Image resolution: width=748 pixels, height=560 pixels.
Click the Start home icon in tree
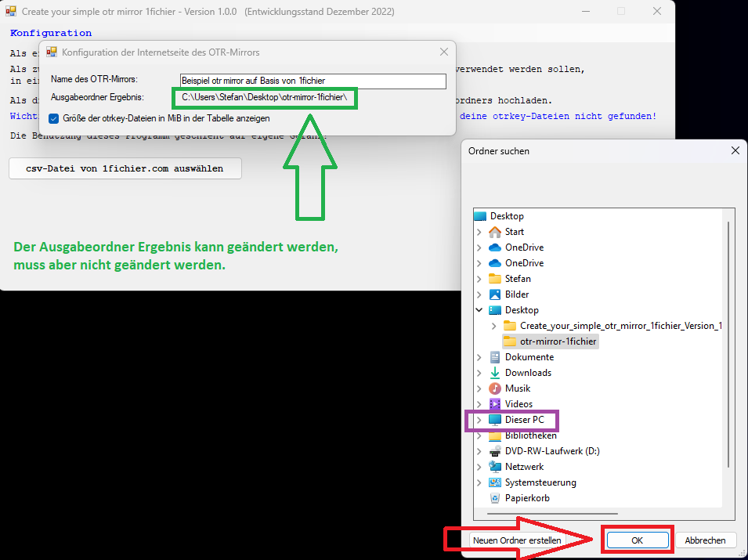tap(494, 232)
